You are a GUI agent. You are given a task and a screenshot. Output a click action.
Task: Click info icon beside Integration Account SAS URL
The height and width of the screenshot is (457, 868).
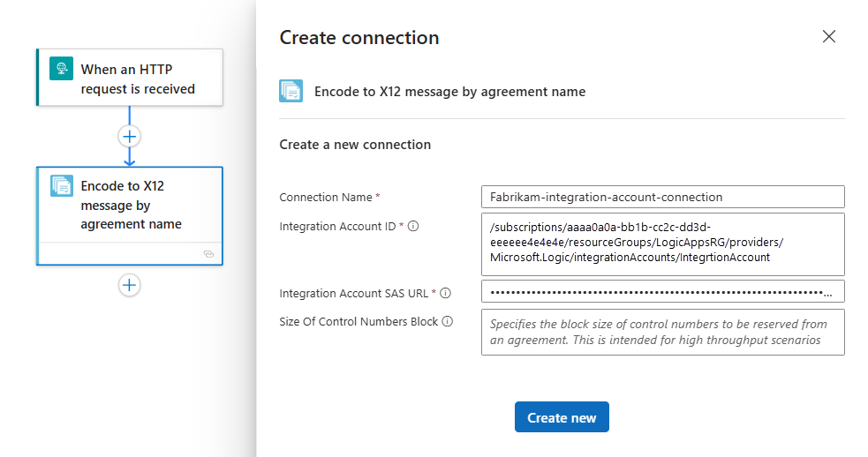tap(446, 293)
